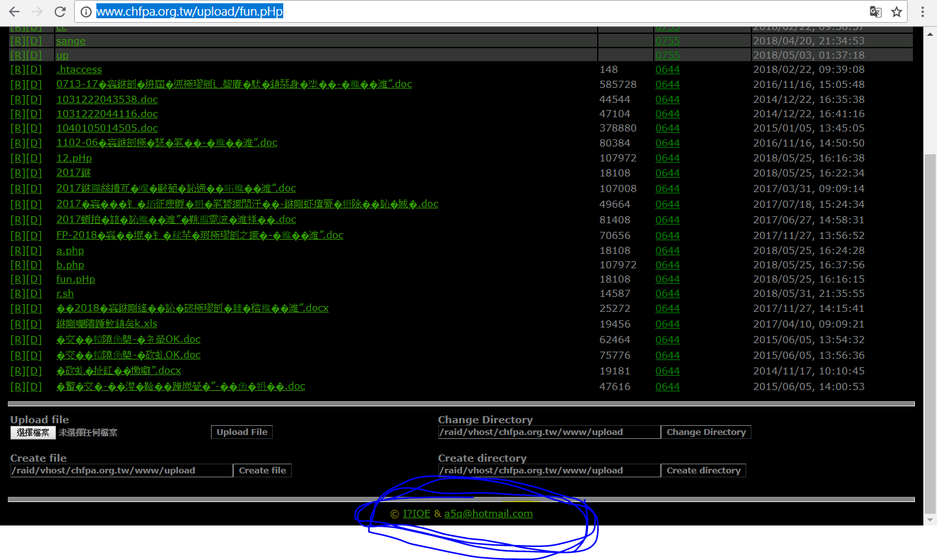Viewport: 937px width, 560px height.
Task: Click 0644 permissions link for a.php
Action: 667,251
